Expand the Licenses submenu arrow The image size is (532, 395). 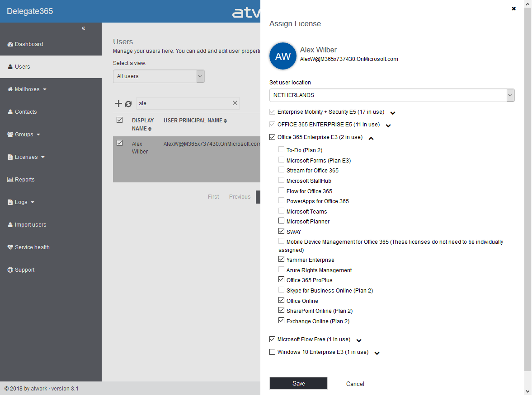point(43,157)
